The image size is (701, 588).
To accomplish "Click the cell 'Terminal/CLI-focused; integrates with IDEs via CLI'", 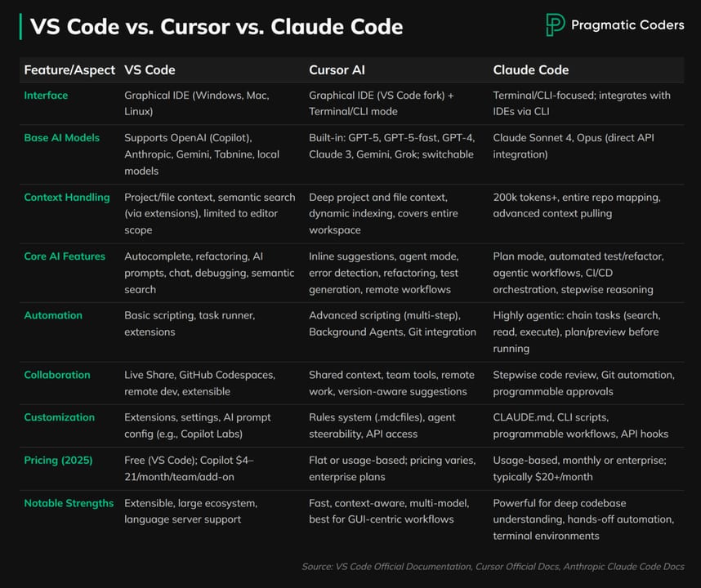I will (582, 103).
